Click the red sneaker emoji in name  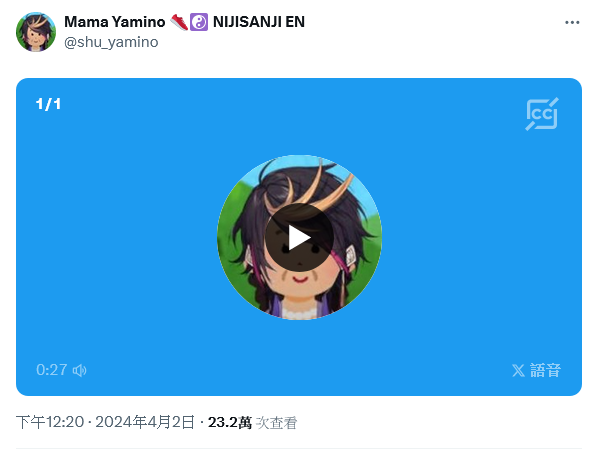[179, 22]
